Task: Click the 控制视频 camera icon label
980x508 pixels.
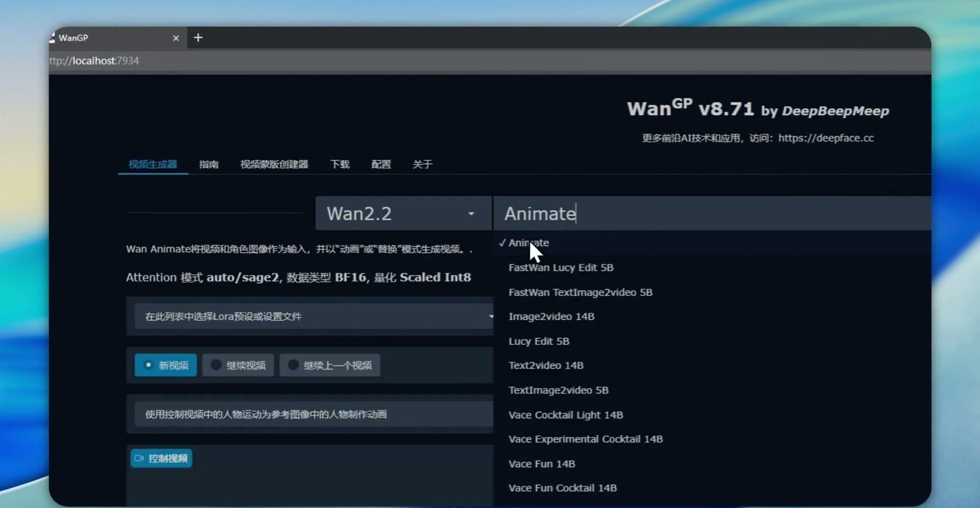Action: coord(161,458)
